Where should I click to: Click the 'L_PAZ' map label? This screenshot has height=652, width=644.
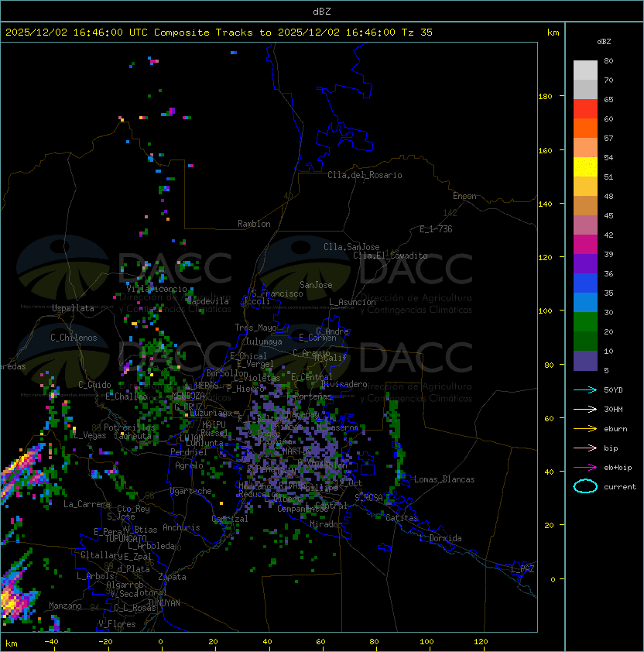coord(522,569)
